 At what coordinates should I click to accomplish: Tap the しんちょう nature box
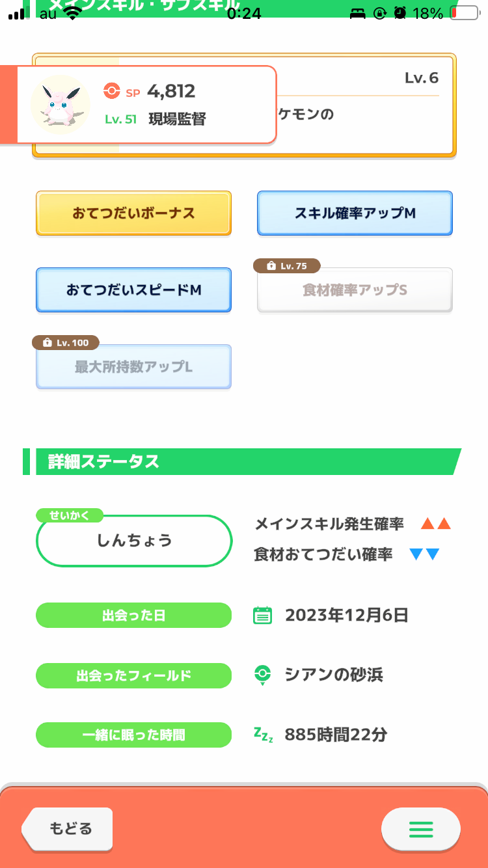coord(134,541)
